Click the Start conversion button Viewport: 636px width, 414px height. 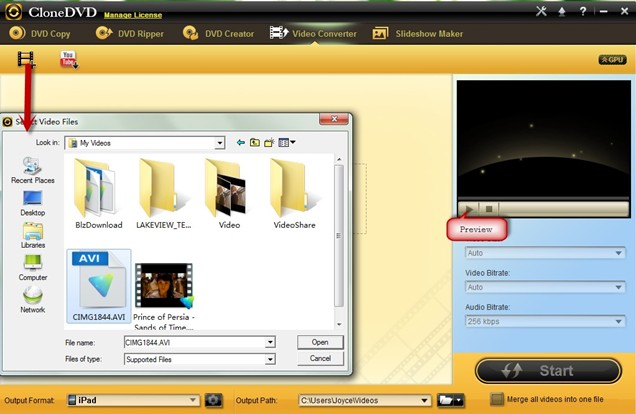coord(548,371)
